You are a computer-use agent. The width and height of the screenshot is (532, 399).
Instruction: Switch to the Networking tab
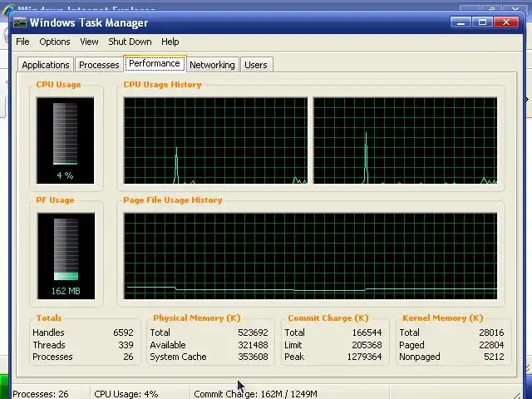tap(212, 65)
